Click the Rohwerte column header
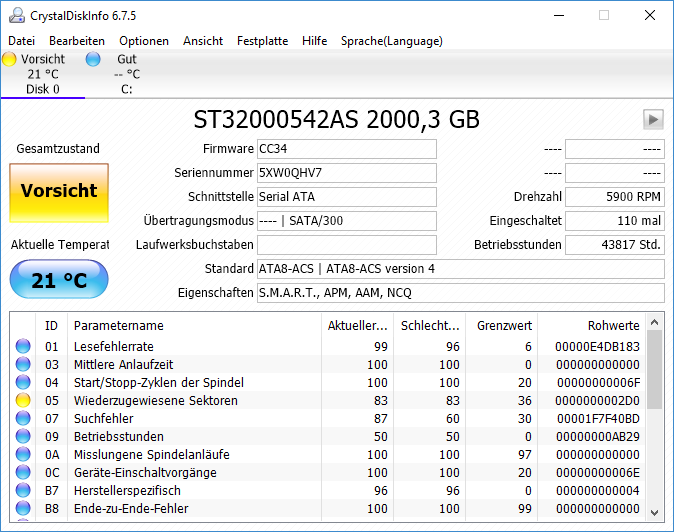The image size is (674, 532). tap(592, 326)
